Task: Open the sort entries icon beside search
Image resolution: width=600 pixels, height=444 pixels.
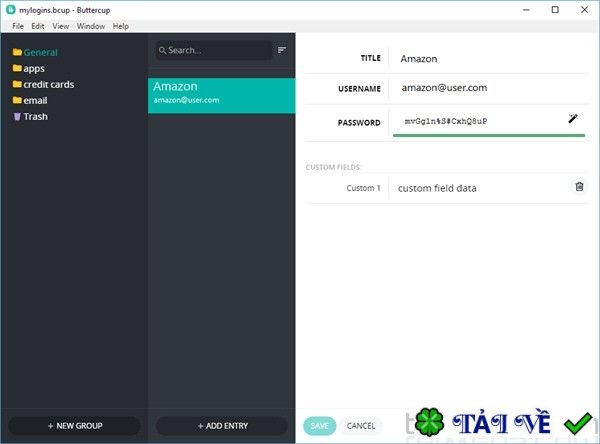Action: (x=282, y=50)
